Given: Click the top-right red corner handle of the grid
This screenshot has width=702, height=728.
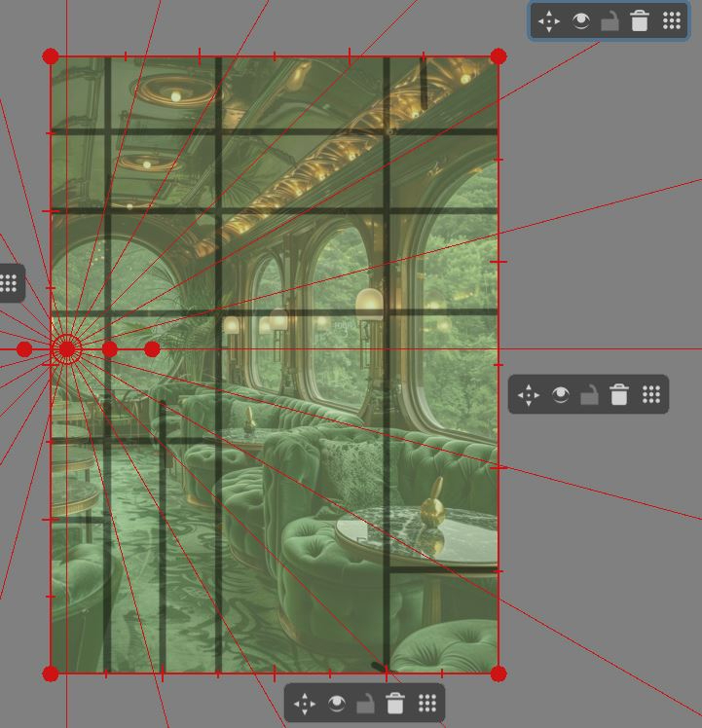Looking at the screenshot, I should [499, 56].
